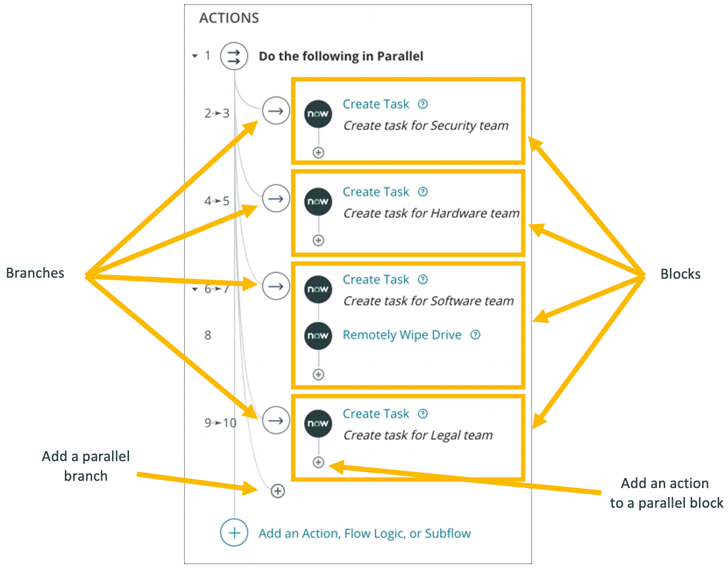This screenshot has height=572, width=728.
Task: Open the Remotely Wipe Drive action link
Action: (401, 335)
